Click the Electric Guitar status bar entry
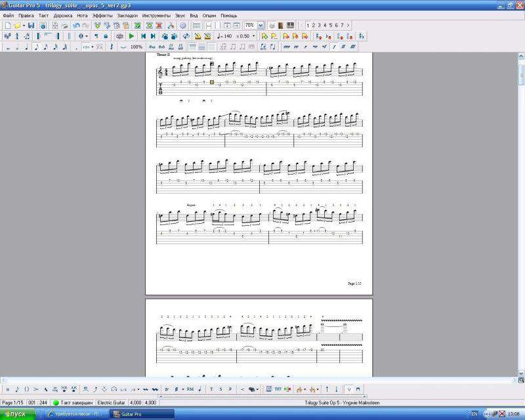525x420 pixels. (111, 403)
